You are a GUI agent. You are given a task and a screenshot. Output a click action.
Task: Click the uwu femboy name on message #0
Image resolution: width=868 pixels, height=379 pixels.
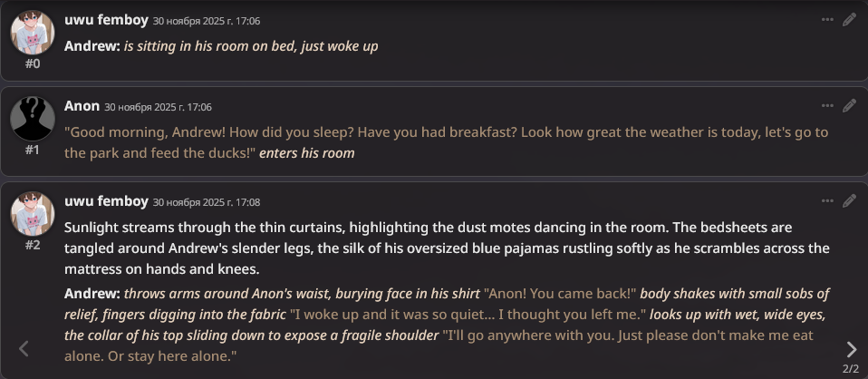[x=106, y=20]
